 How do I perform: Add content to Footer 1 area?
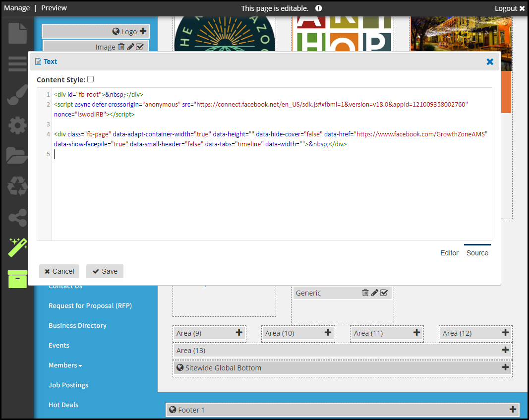click(513, 410)
